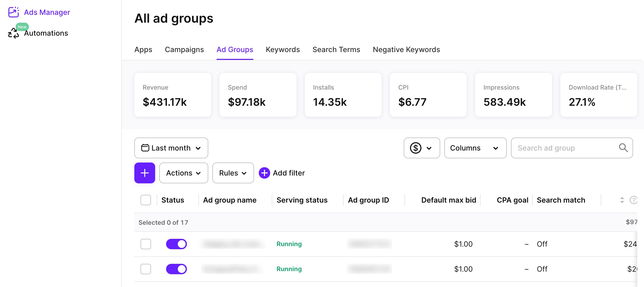
Task: Select the first row checkbox
Action: click(x=146, y=244)
